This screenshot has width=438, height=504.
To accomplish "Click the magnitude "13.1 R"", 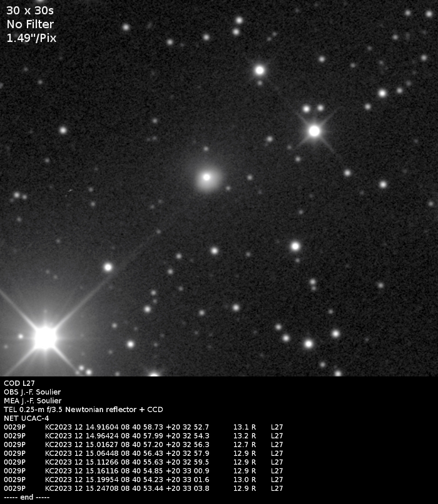I will click(245, 427).
